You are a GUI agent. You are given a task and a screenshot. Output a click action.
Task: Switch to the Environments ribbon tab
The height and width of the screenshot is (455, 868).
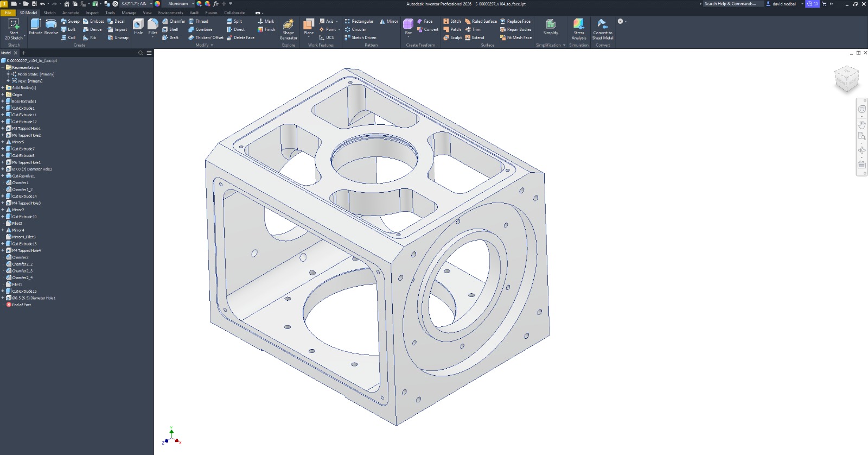(170, 12)
